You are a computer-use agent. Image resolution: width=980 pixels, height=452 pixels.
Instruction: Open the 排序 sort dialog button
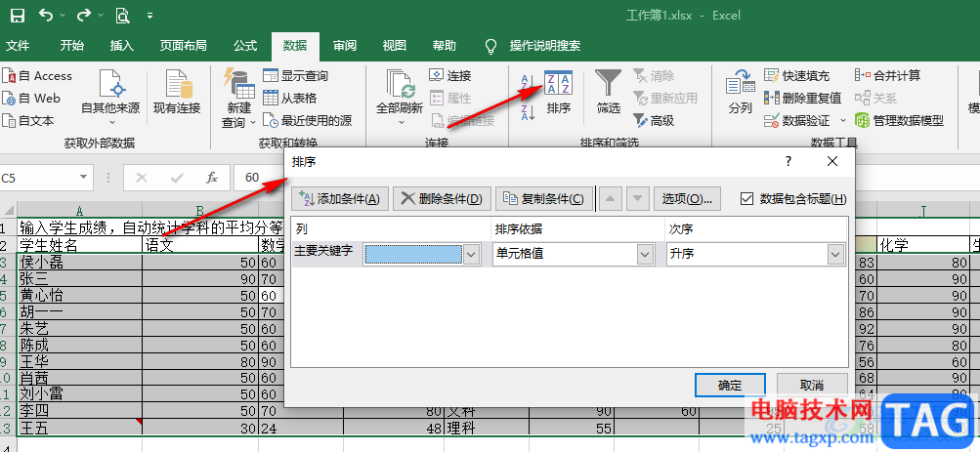pyautogui.click(x=558, y=93)
